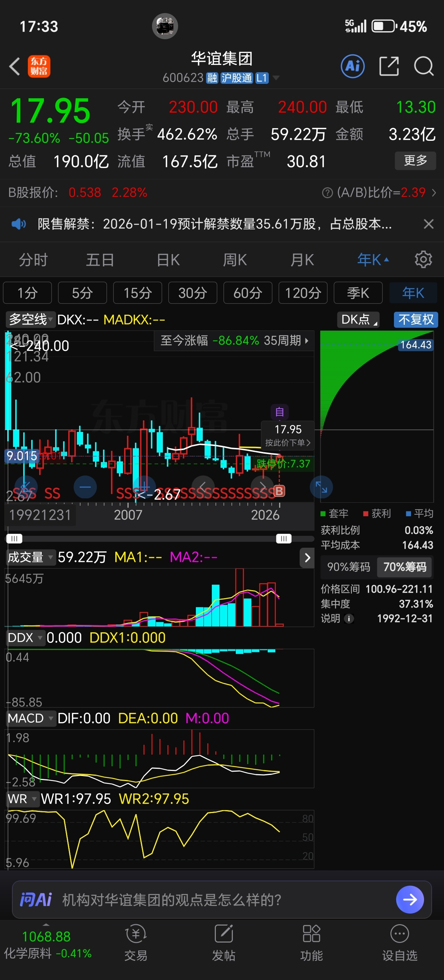Open the Ai assistant icon
This screenshot has width=444, height=980.
pyautogui.click(x=352, y=66)
